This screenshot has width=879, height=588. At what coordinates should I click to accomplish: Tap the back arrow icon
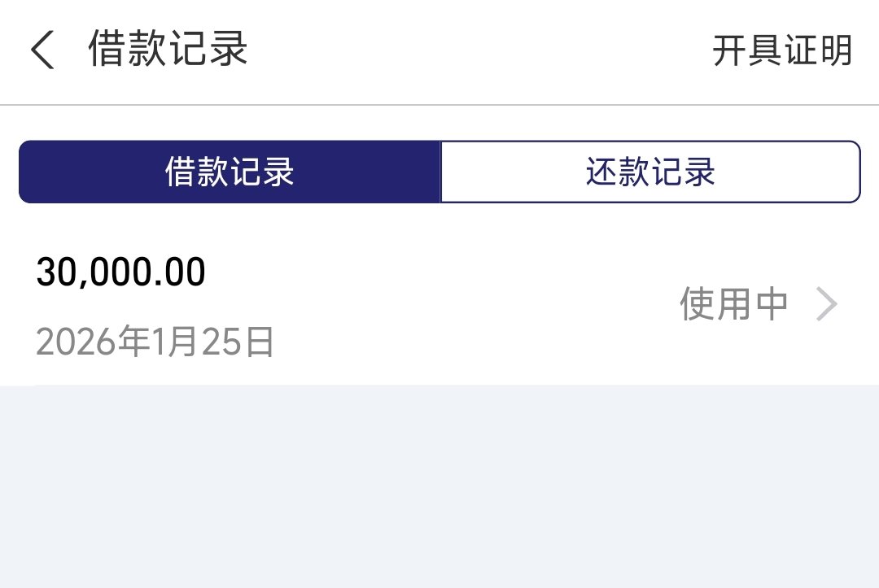click(42, 50)
